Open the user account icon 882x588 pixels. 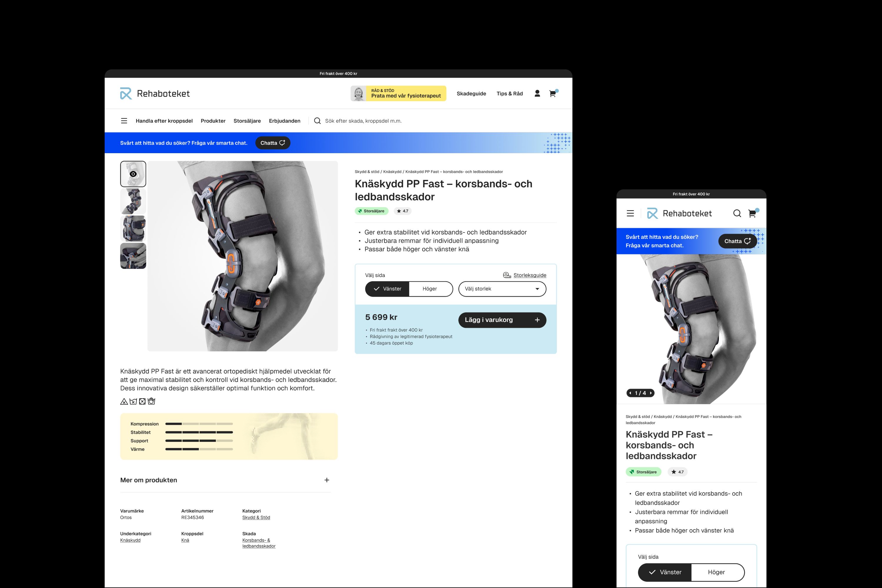tap(537, 93)
